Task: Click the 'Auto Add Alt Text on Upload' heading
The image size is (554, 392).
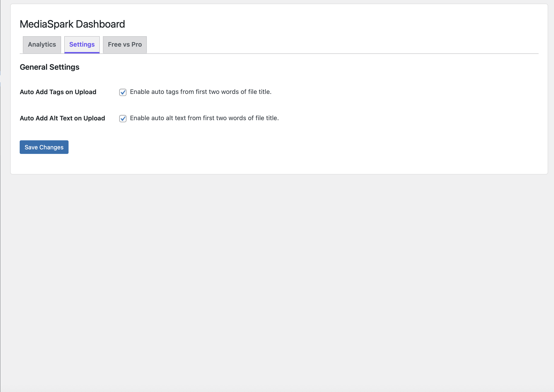Action: [x=62, y=119]
